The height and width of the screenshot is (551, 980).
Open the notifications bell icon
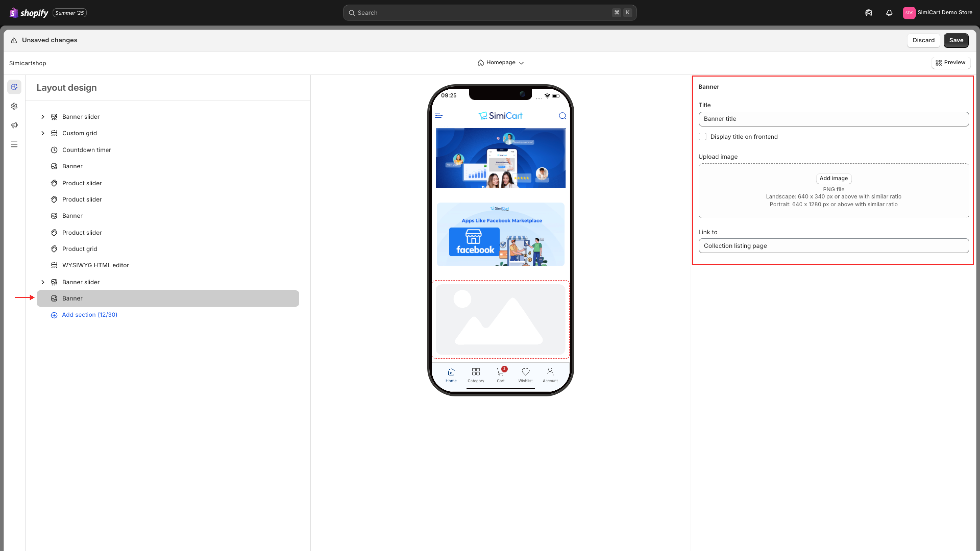tap(889, 13)
